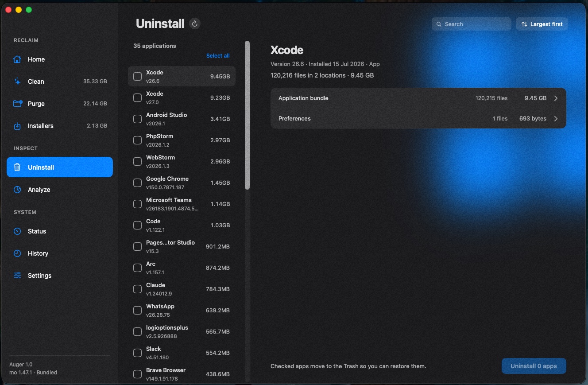The width and height of the screenshot is (588, 385).
Task: Check the Arc checkbox
Action: 138,268
